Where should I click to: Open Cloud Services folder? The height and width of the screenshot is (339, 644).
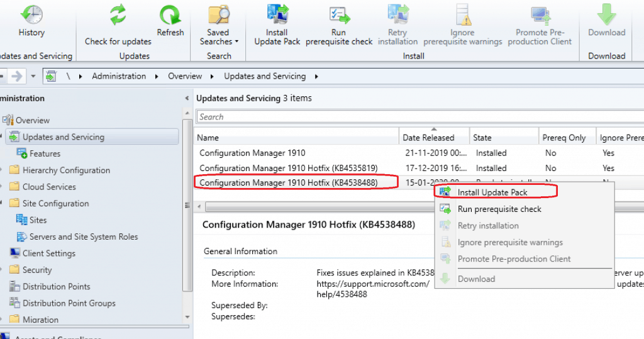[49, 187]
